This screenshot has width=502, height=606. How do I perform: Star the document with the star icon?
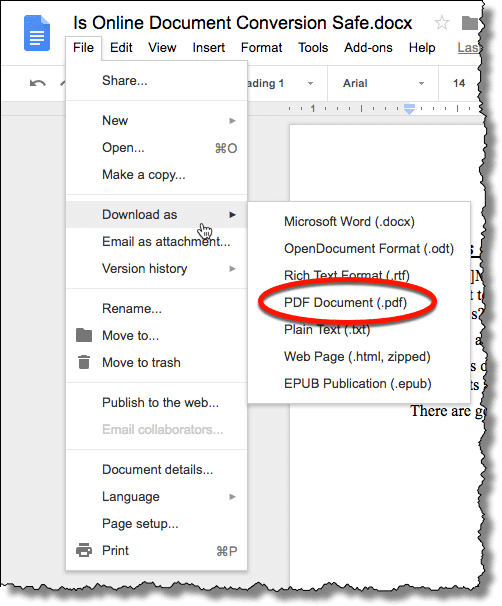click(x=441, y=23)
